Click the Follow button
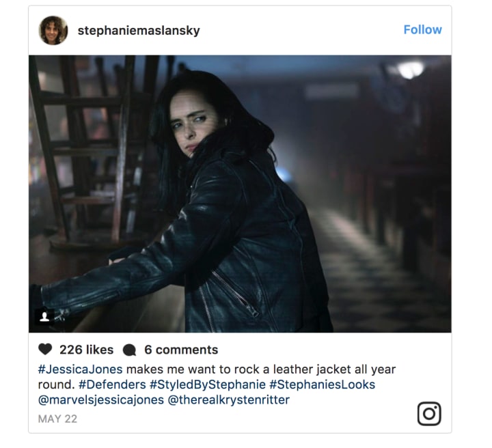Screen dimensions: 492x448 click(x=422, y=30)
